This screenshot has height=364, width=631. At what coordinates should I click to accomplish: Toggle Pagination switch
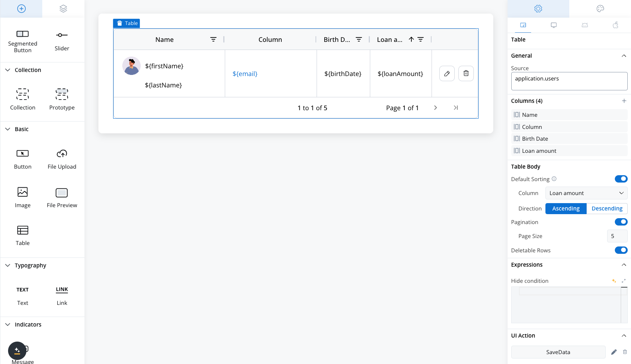pos(621,222)
